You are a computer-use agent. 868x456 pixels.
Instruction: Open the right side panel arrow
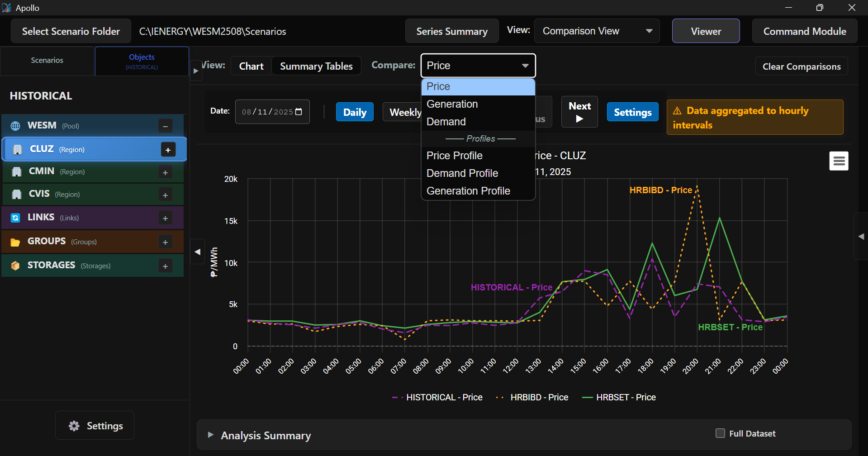[x=861, y=236]
